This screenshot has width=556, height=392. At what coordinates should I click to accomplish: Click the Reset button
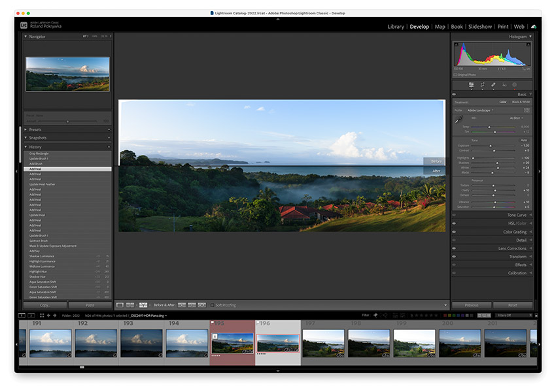click(x=512, y=305)
